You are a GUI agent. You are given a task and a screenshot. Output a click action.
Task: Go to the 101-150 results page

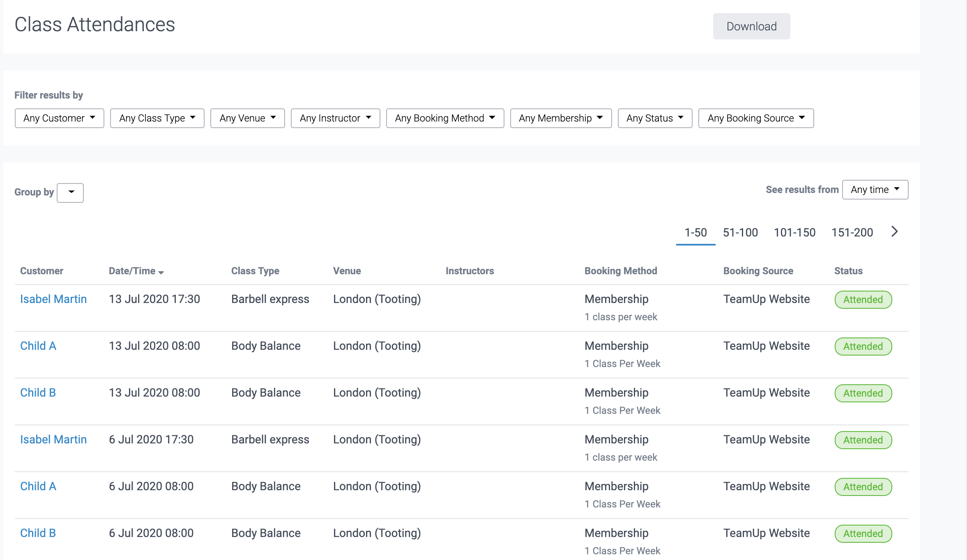[x=794, y=232]
